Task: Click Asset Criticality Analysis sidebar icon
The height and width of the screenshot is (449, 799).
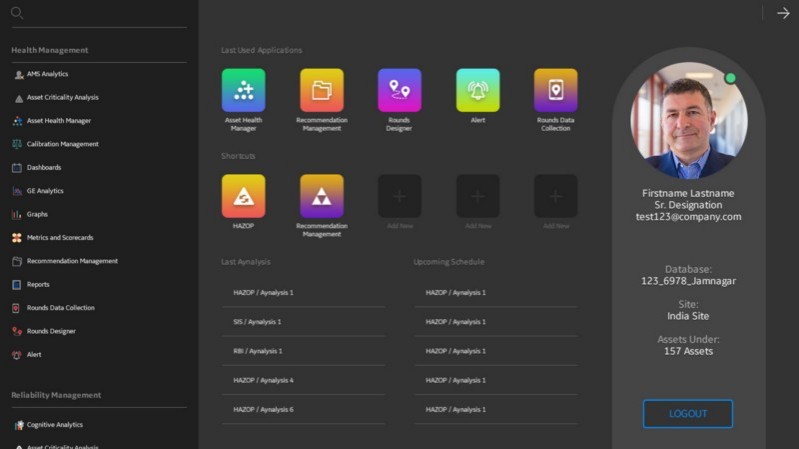Action: click(19, 98)
